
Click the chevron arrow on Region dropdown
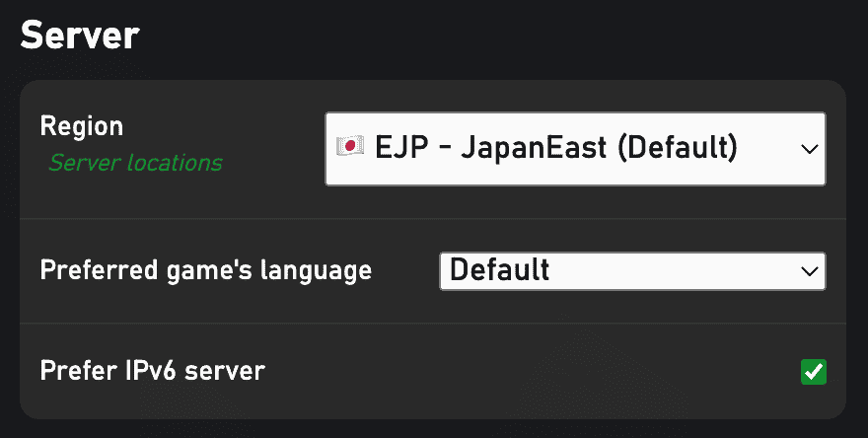pyautogui.click(x=810, y=149)
